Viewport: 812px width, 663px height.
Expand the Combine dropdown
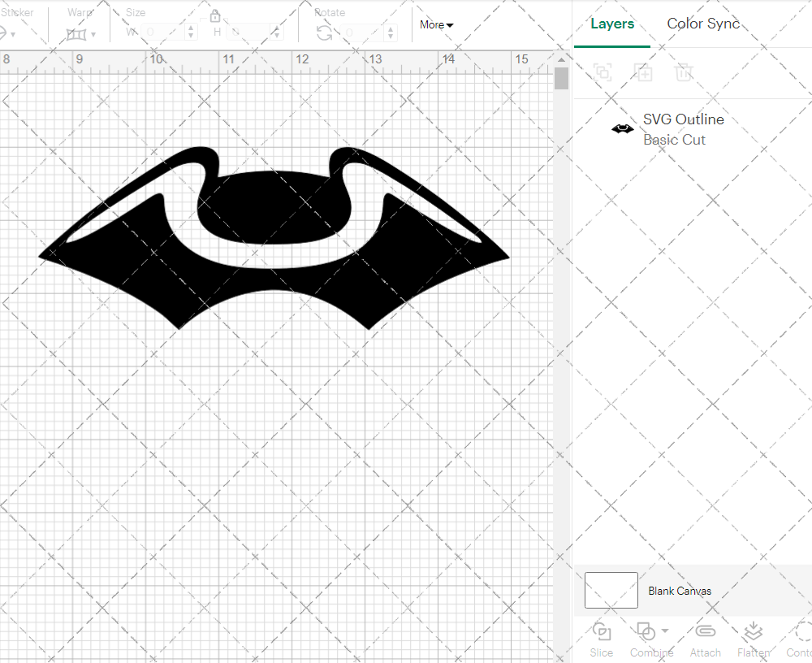pos(665,631)
